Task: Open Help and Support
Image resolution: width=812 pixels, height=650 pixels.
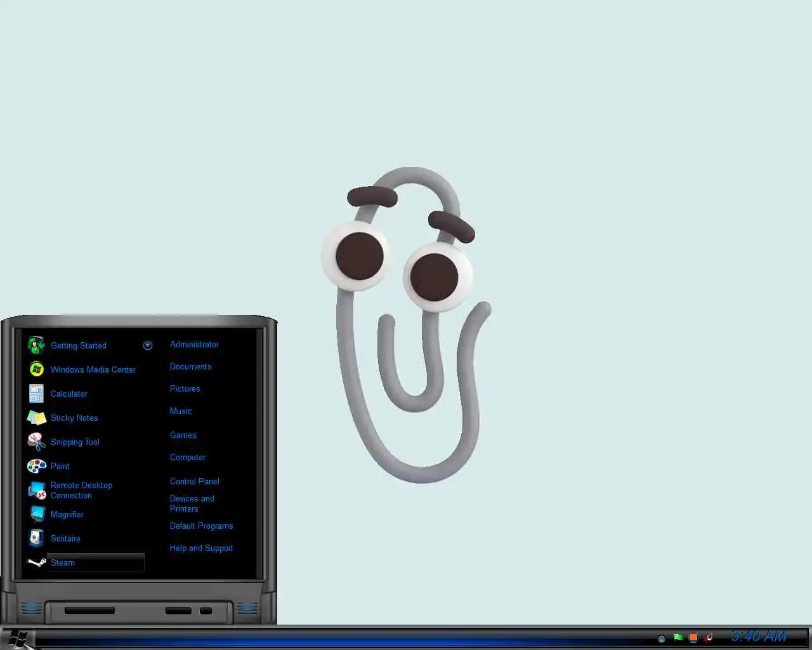Action: point(201,548)
